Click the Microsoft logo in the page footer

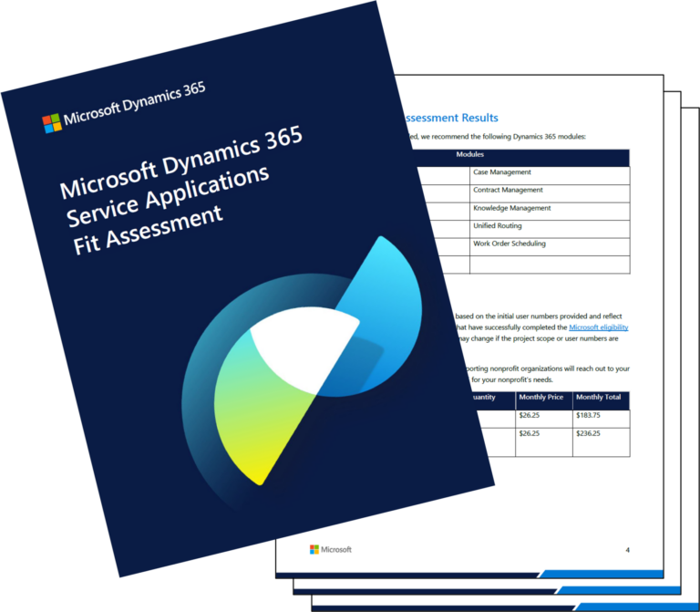(331, 549)
